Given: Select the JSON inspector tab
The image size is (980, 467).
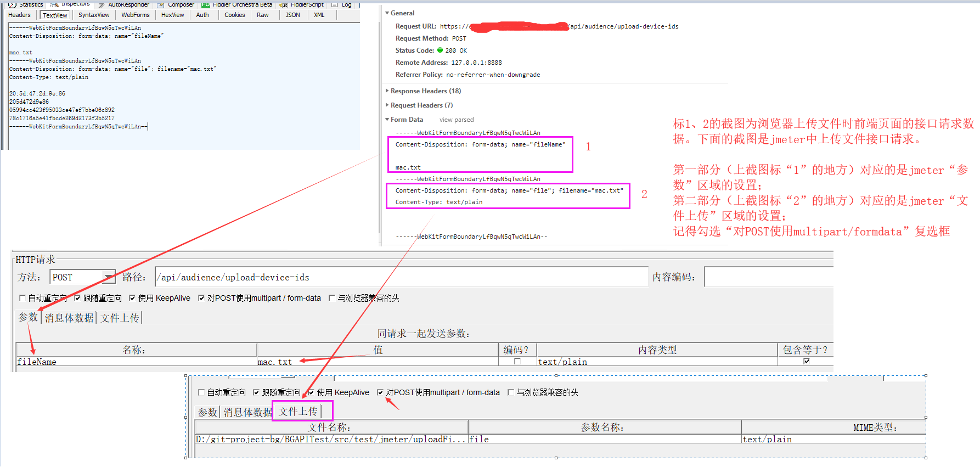Looking at the screenshot, I should 292,15.
